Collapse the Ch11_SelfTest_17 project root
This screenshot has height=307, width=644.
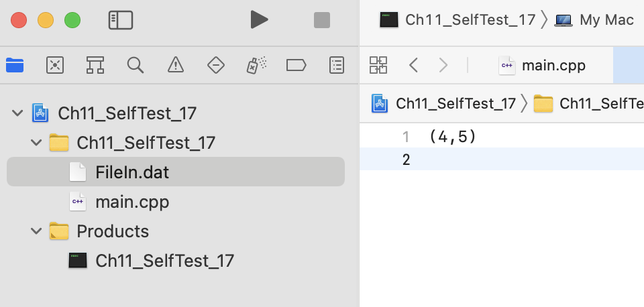pos(17,113)
